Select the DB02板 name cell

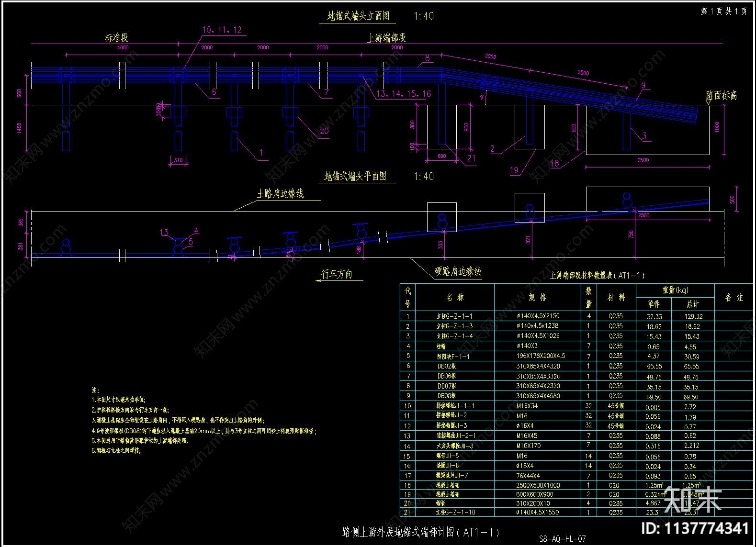(x=447, y=366)
